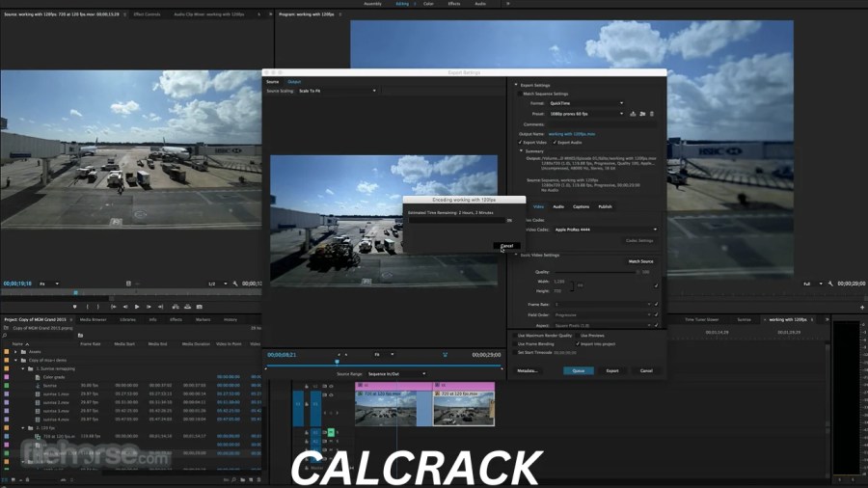The image size is (868, 488).
Task: Toggle the Export Video checkbox
Action: (520, 143)
